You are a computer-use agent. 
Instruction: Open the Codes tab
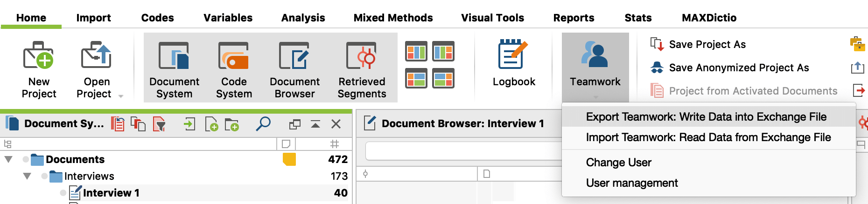157,18
